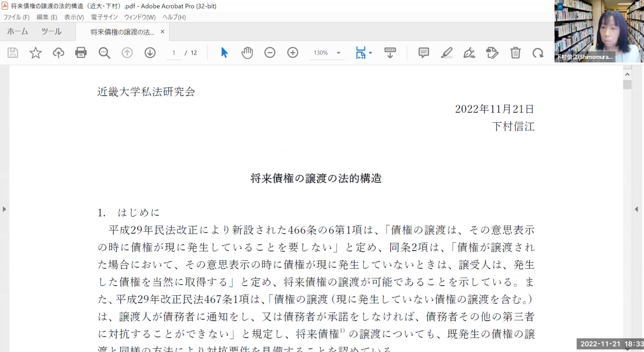
Task: Zoom in with plus button
Action: [x=293, y=53]
